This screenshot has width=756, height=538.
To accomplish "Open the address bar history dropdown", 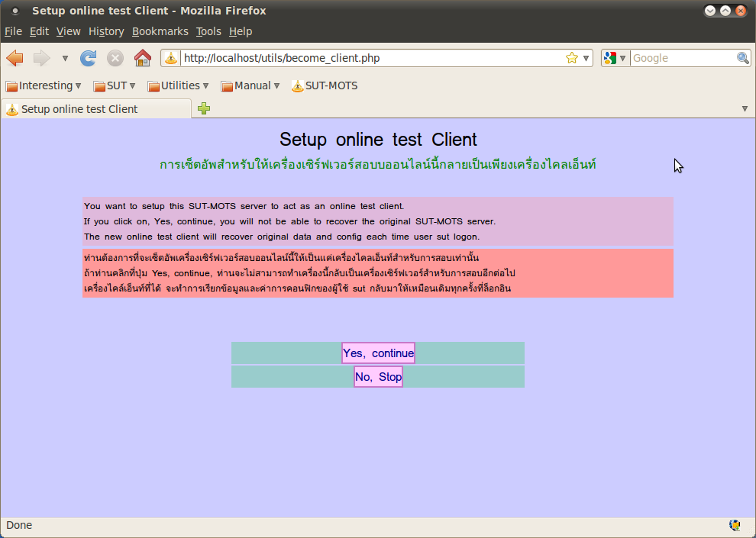I will [x=586, y=58].
